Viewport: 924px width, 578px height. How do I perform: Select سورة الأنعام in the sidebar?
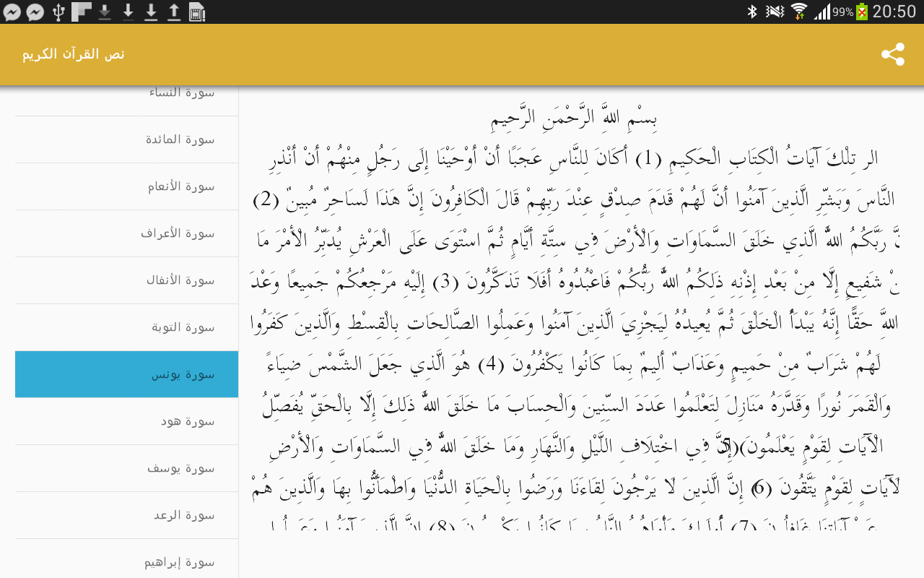[126, 186]
